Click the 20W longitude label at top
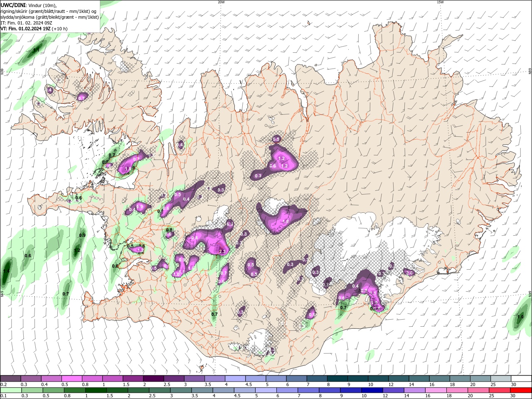 (221, 2)
